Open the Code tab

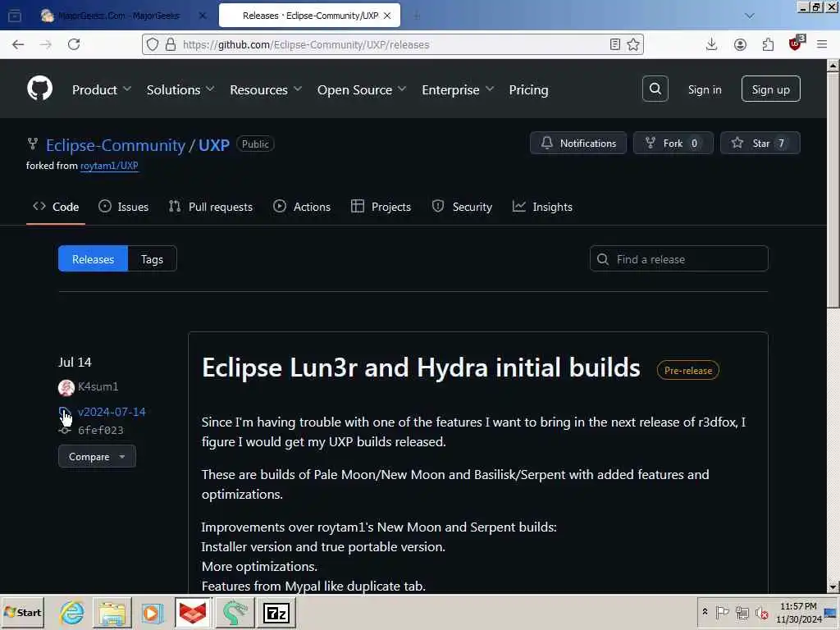56,207
